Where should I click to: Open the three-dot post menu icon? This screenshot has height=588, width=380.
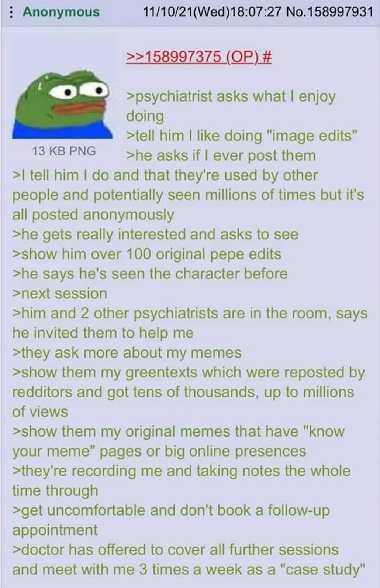coord(11,12)
